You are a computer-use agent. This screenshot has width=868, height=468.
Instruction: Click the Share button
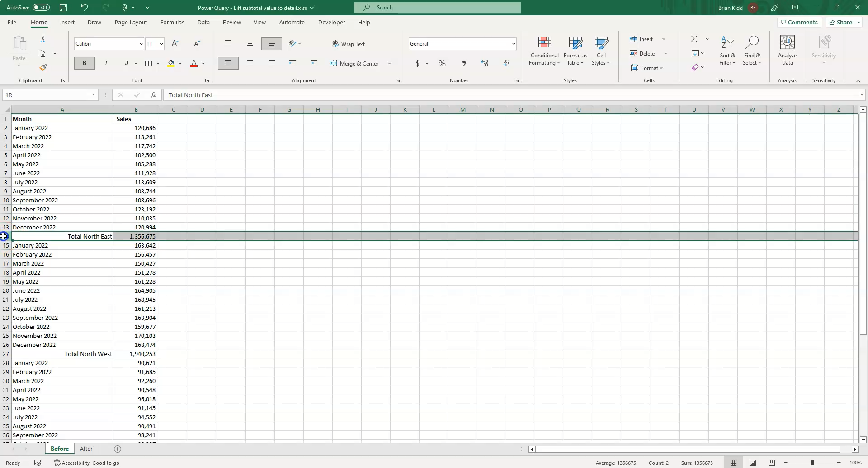(x=840, y=23)
